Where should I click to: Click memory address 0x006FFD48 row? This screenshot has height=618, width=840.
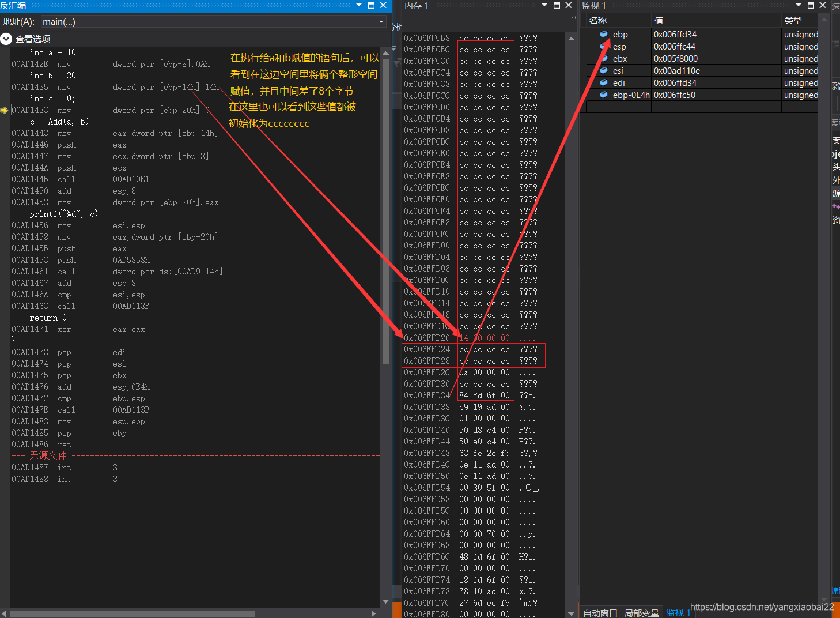pos(427,453)
